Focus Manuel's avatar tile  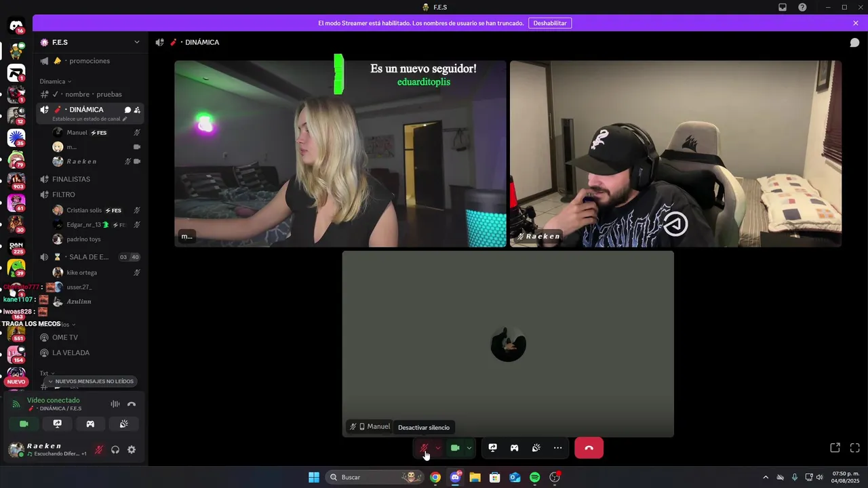508,344
